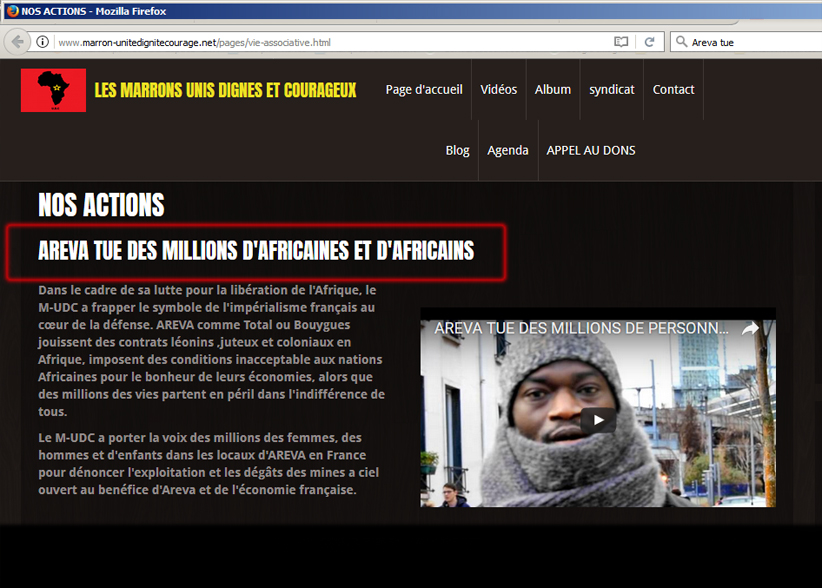Click paragraph starting 'Dans le cadre de sa lutte'
The width and height of the screenshot is (822, 588).
[211, 351]
